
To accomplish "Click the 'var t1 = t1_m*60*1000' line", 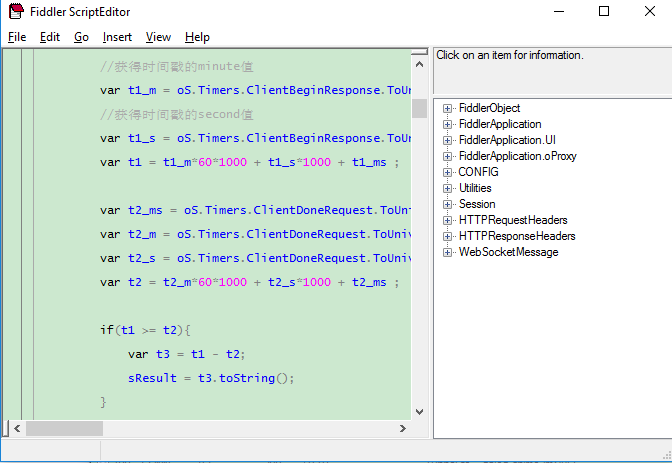I will click(249, 162).
